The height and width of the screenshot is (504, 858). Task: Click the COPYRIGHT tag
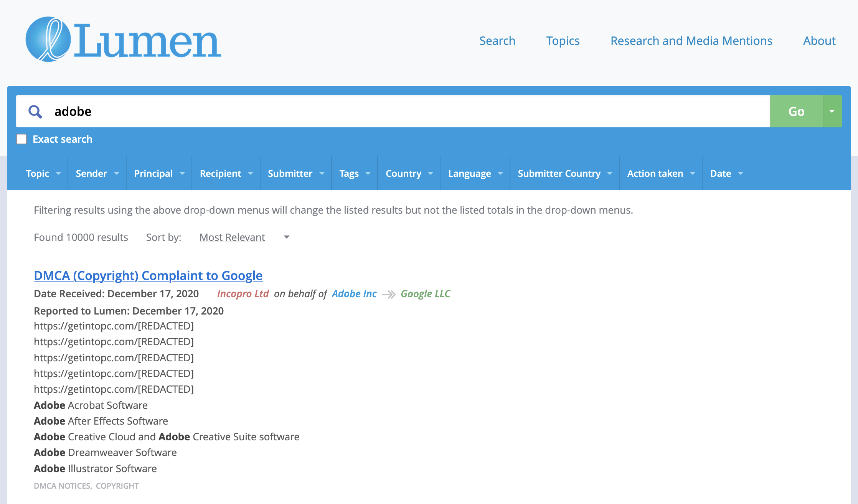pyautogui.click(x=117, y=486)
